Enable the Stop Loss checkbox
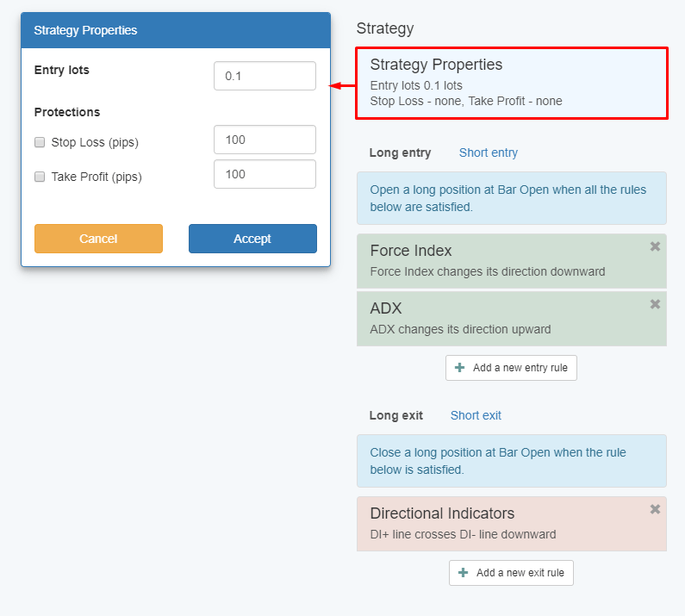685x616 pixels. coord(40,142)
